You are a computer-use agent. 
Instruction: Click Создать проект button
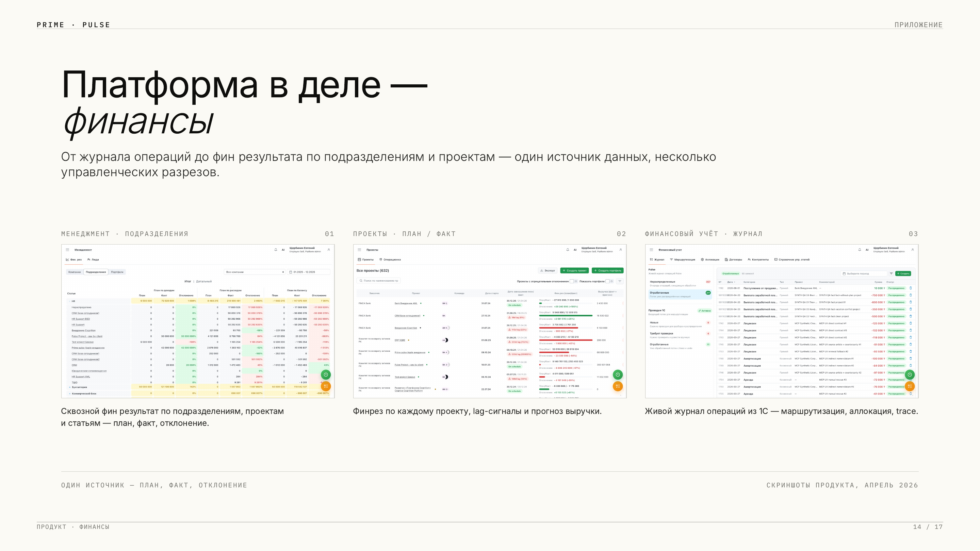coord(574,271)
